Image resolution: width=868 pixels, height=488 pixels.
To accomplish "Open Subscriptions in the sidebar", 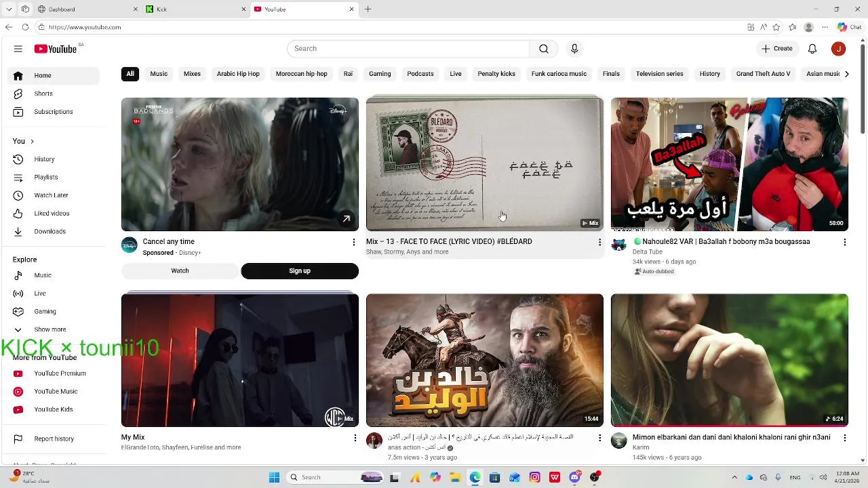I will coord(54,112).
